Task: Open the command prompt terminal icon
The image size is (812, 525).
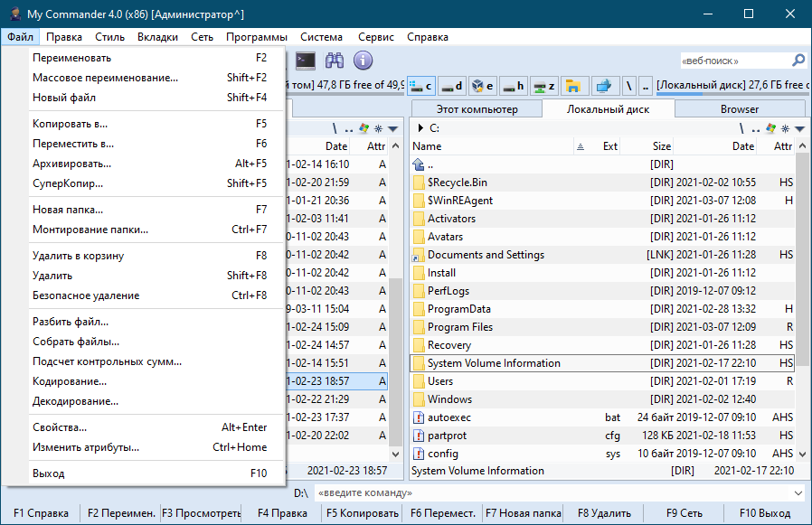Action: pyautogui.click(x=306, y=61)
